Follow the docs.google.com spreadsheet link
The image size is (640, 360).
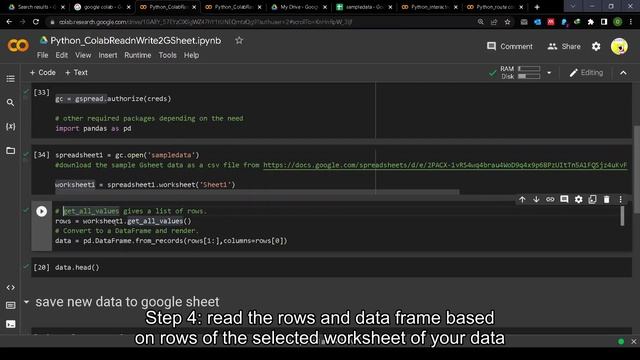pos(445,165)
